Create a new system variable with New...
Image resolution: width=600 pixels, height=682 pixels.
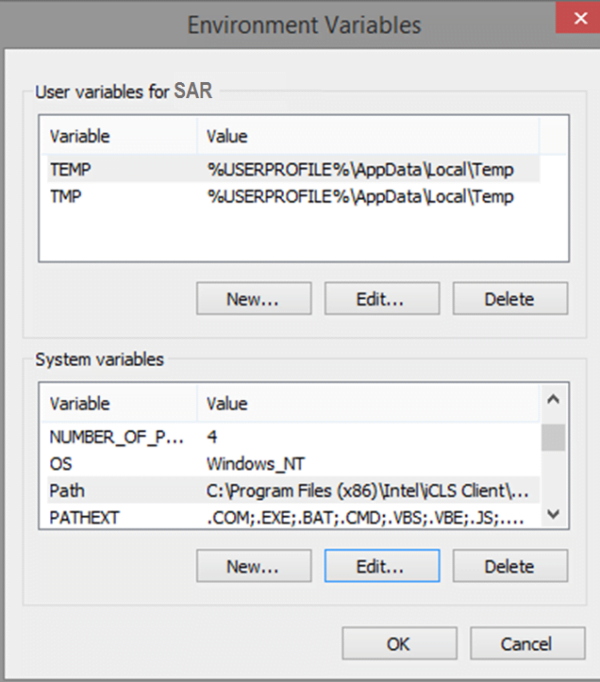(x=254, y=566)
